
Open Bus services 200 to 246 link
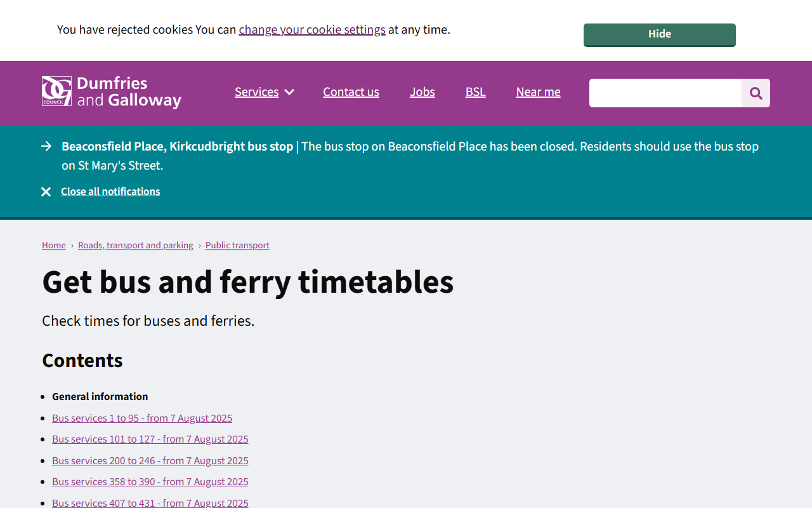pyautogui.click(x=150, y=460)
